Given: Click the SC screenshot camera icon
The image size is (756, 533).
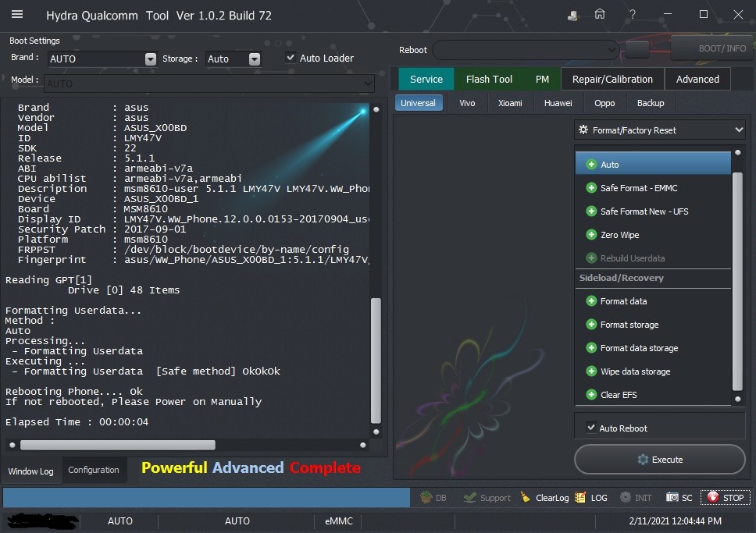Looking at the screenshot, I should 672,497.
